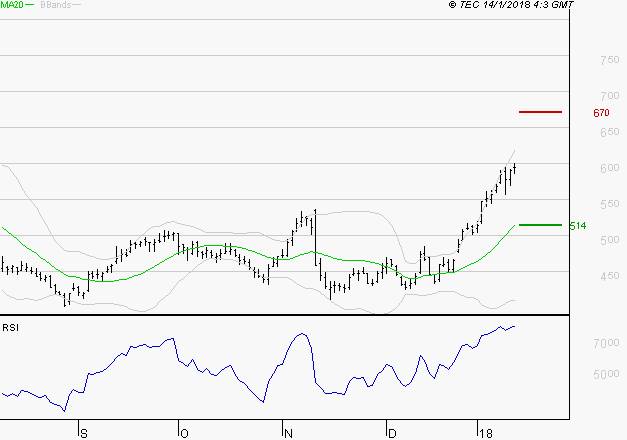Toggle the BBands legend entry
The image size is (627, 440).
coord(53,6)
